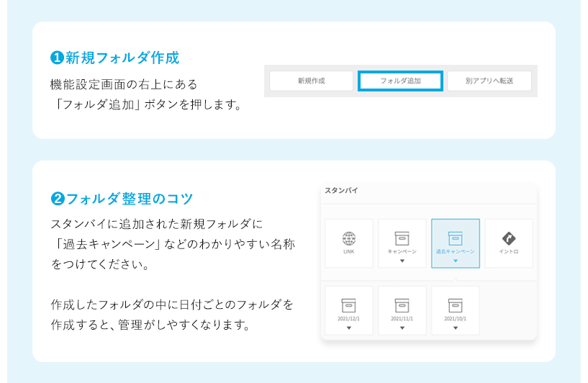Image resolution: width=588 pixels, height=383 pixels.
Task: Open the 2021/12/1 folder icon
Action: (x=349, y=305)
